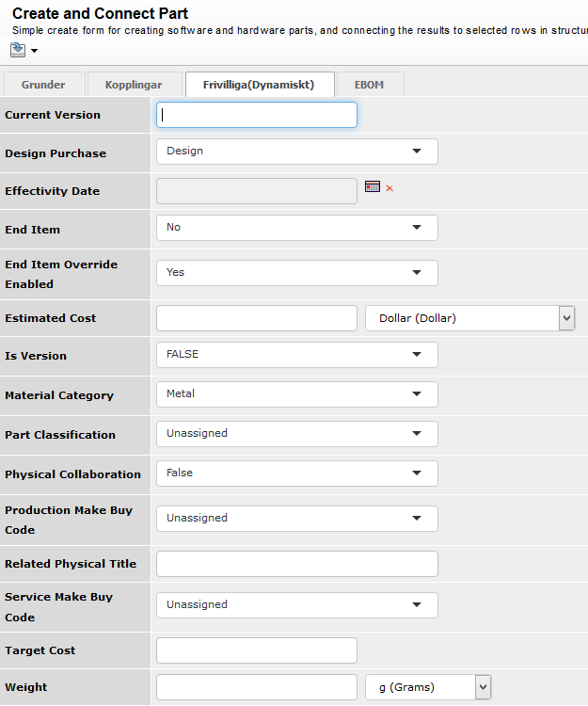The height and width of the screenshot is (706, 588).
Task: Expand the Design Purchase dropdown
Action: click(296, 152)
